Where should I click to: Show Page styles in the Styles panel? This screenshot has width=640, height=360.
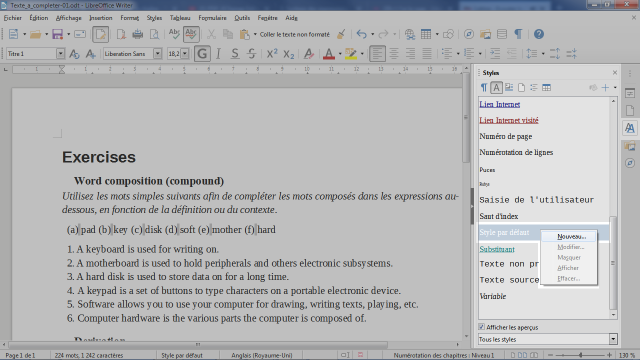521,87
